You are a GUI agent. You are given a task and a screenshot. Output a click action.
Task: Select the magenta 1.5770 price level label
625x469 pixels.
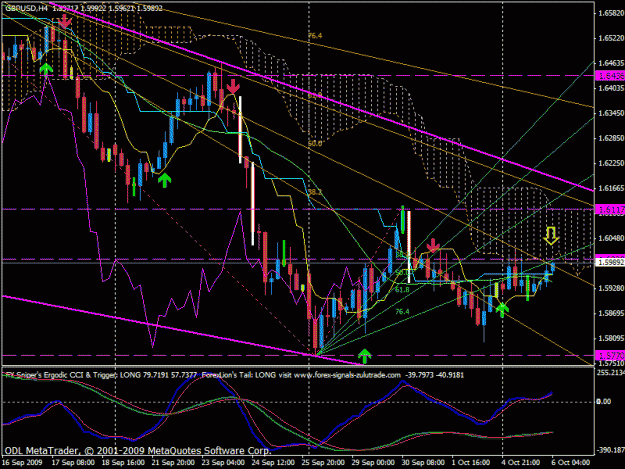[609, 355]
